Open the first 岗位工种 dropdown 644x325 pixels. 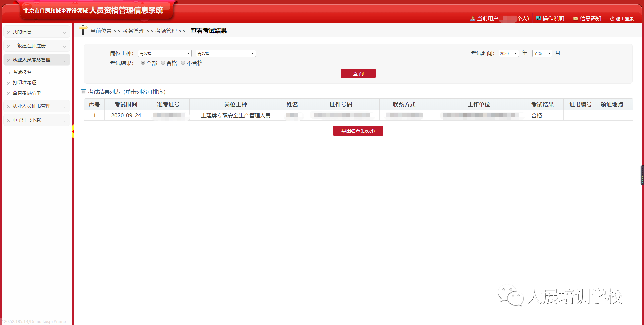[x=164, y=53]
